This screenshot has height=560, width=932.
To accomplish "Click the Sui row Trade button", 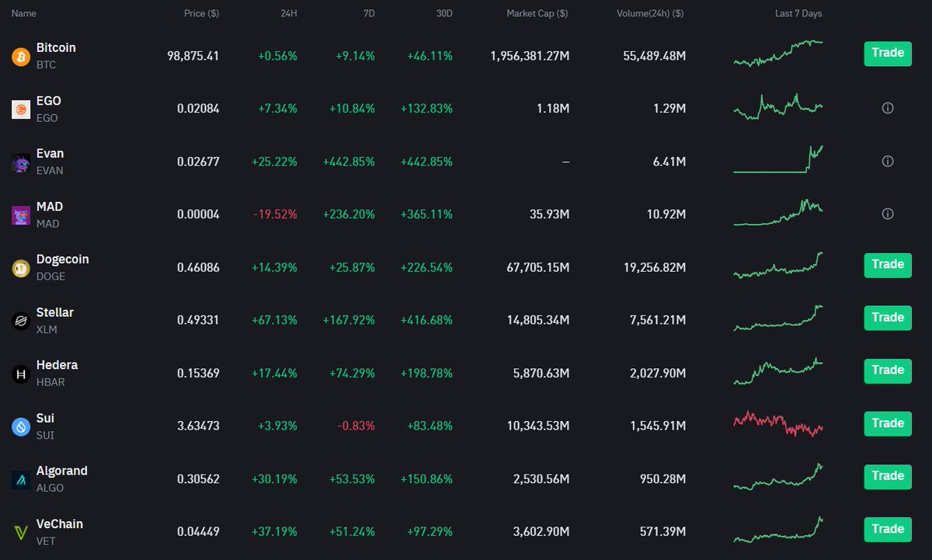I will click(888, 423).
